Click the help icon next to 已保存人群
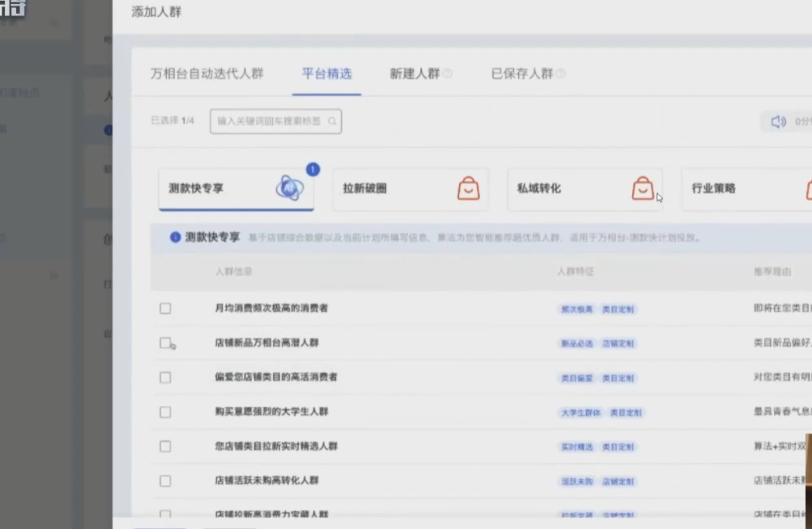The image size is (812, 529). (x=561, y=74)
